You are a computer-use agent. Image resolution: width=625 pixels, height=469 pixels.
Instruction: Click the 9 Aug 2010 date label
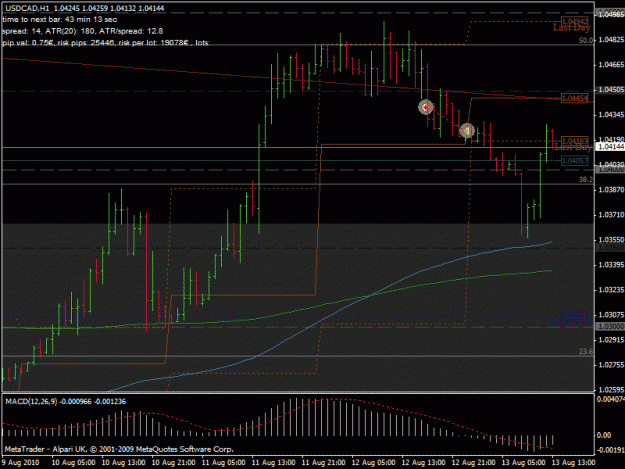tap(20, 463)
